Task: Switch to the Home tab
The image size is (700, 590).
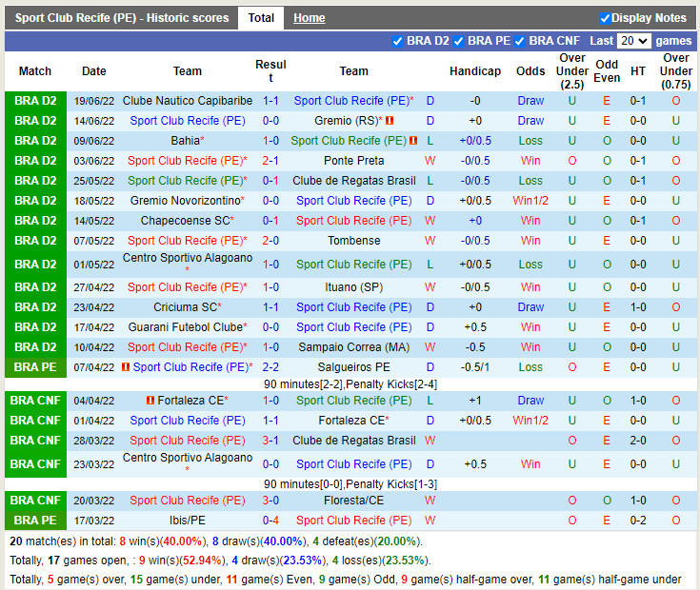Action: (x=309, y=18)
